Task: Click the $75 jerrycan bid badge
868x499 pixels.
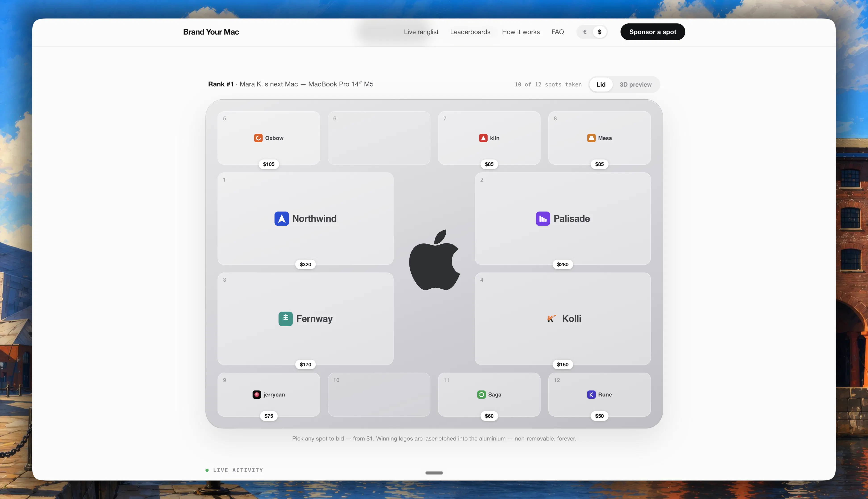Action: (x=269, y=416)
